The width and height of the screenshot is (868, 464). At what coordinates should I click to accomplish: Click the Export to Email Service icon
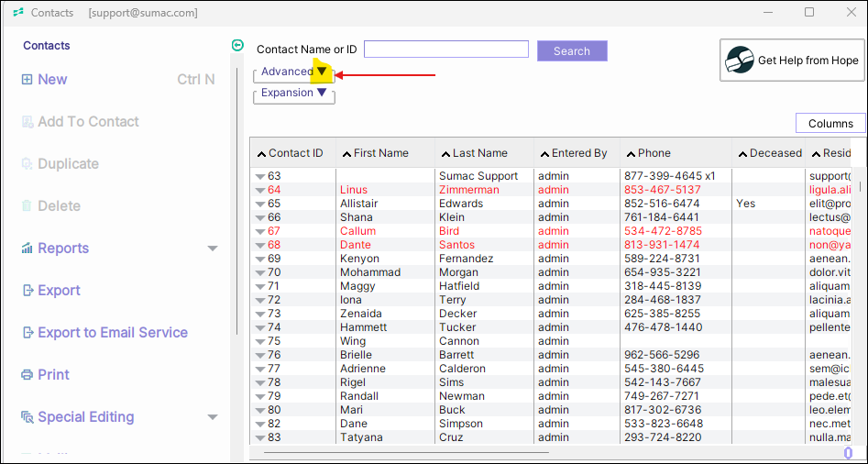(27, 333)
